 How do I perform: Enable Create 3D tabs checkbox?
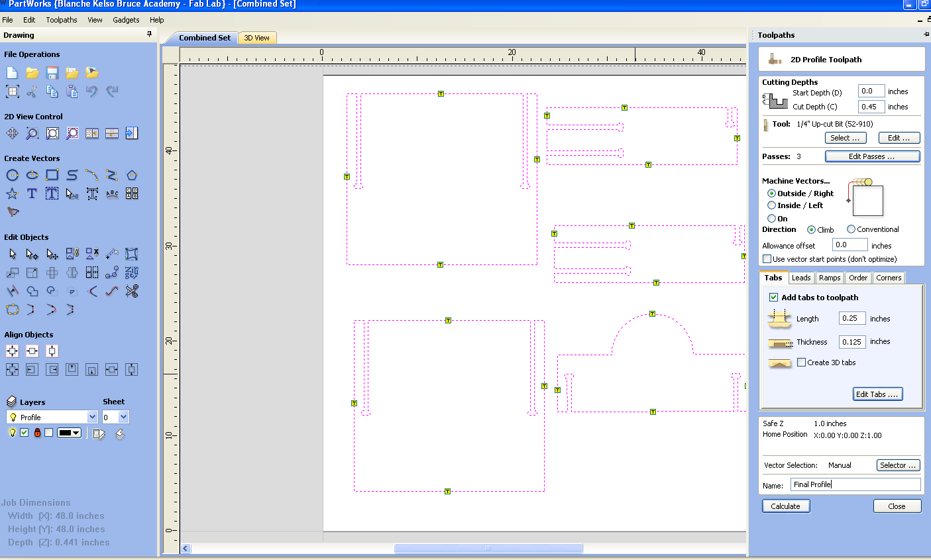coord(801,363)
